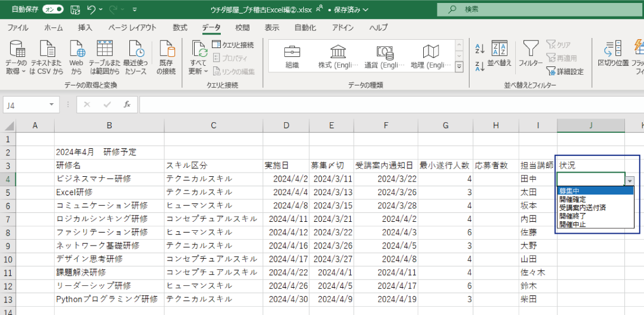The image size is (644, 315).
Task: Click the 区切り位置 text-to-columns icon
Action: 613,51
